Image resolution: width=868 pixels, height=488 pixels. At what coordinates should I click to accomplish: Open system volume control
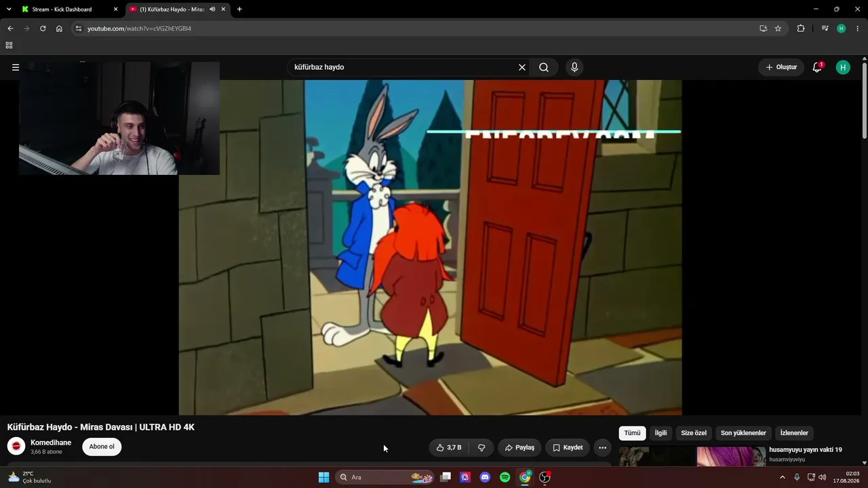point(823,477)
